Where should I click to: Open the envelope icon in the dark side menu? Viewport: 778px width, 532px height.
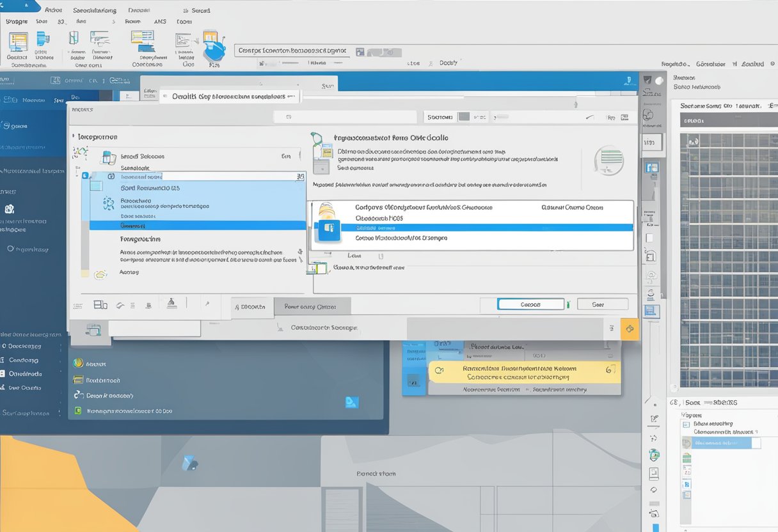[8, 209]
